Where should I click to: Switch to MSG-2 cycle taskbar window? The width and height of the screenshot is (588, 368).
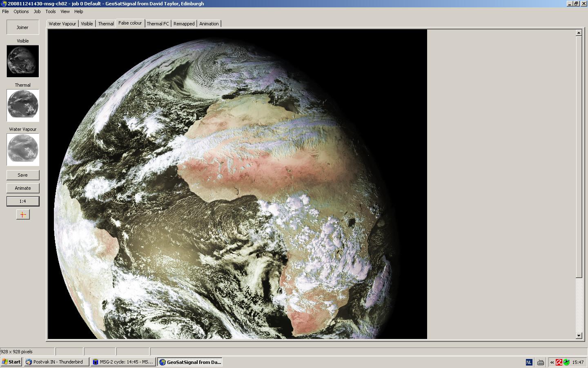tap(123, 362)
